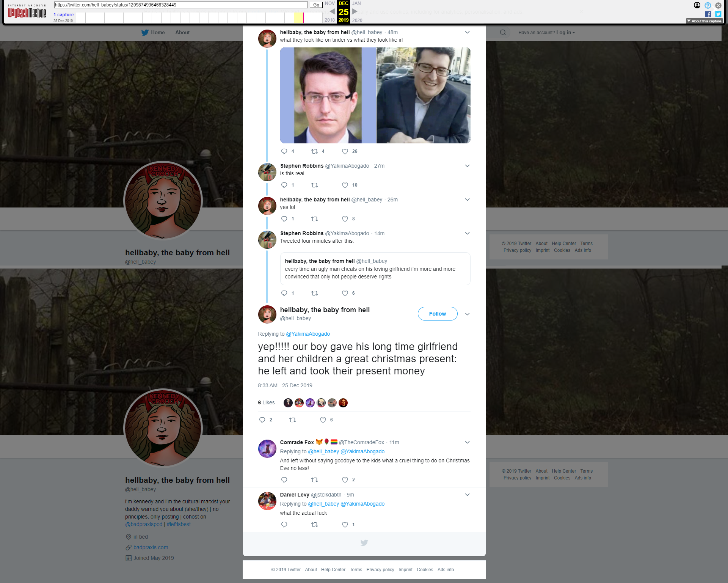Screen dimensions: 728x583
Task: Open Wayback Machine help icon
Action: [x=708, y=5]
